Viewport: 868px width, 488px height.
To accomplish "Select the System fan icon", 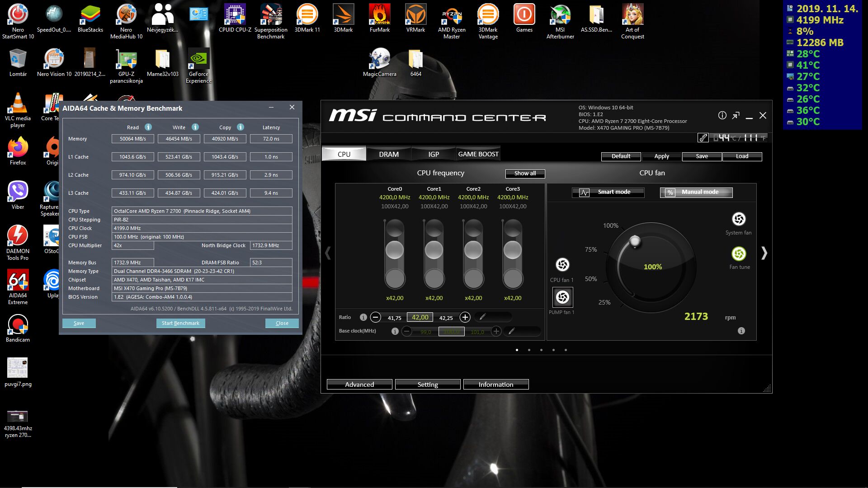I will 739,219.
